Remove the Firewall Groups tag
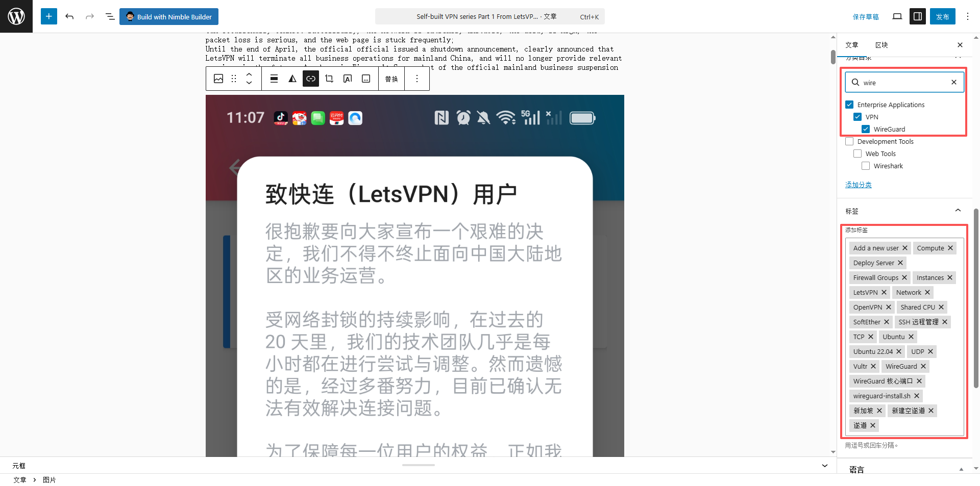 [x=904, y=278]
